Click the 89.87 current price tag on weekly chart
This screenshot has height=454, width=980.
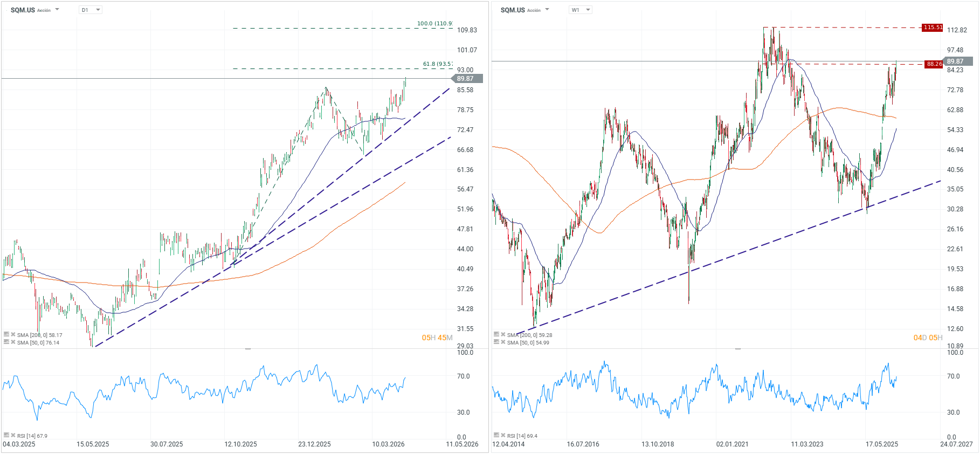tap(957, 61)
